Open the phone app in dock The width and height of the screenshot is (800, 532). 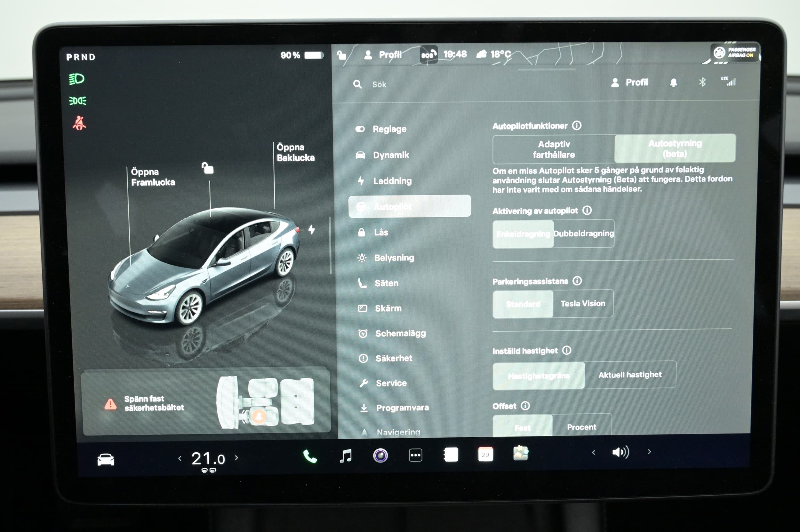point(309,456)
